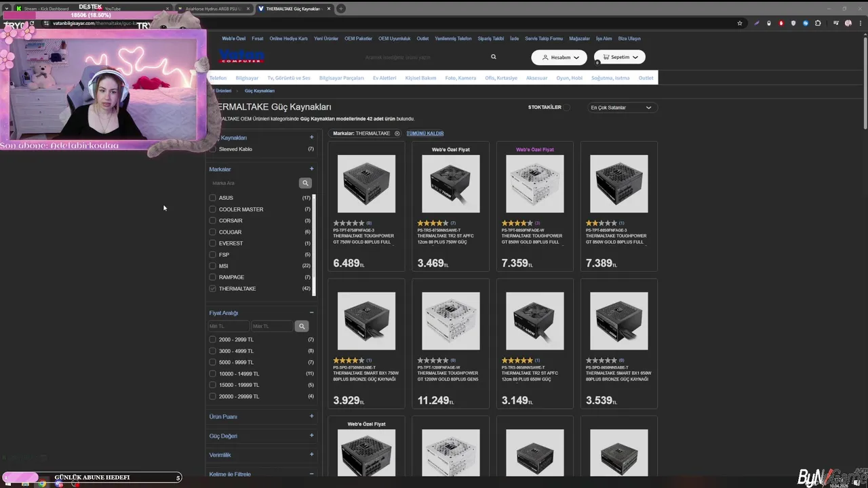Click the TÜMÜNÜ KALDIR link
The image size is (868, 488).
(425, 134)
